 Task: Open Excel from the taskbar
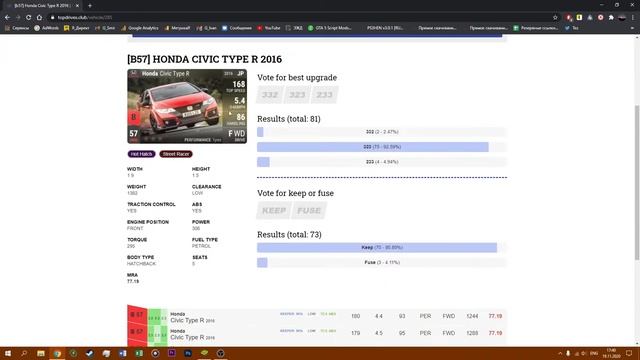point(139,353)
